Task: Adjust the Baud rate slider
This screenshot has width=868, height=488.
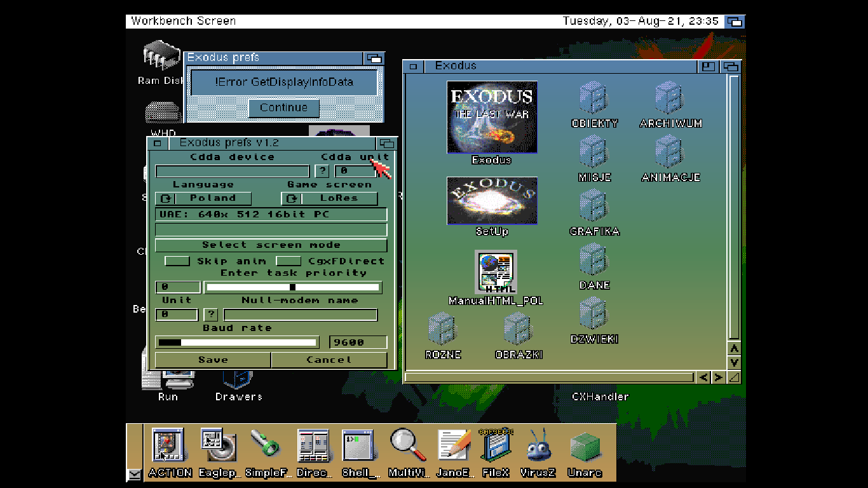Action: (x=238, y=342)
